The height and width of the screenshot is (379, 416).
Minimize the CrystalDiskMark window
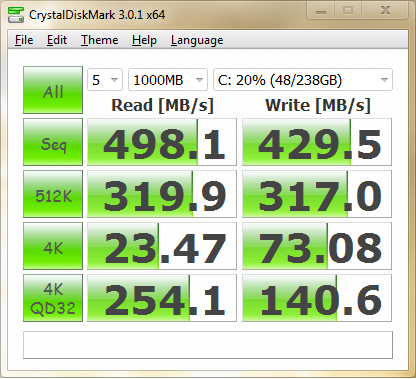click(x=321, y=11)
